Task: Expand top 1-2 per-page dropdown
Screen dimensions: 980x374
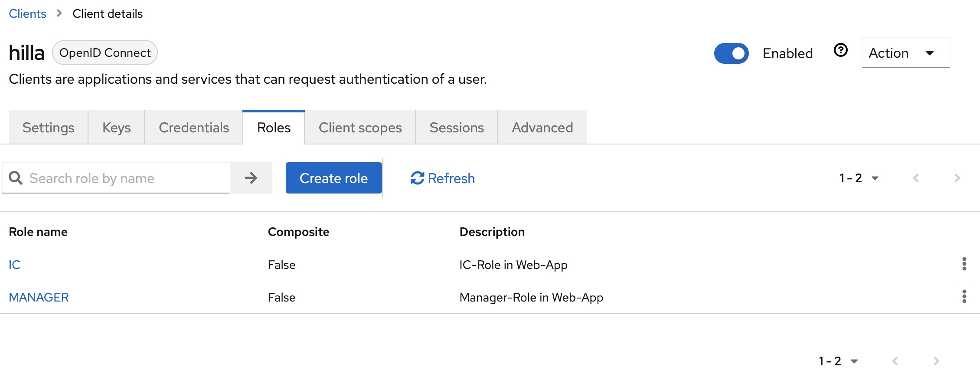Action: tap(859, 178)
